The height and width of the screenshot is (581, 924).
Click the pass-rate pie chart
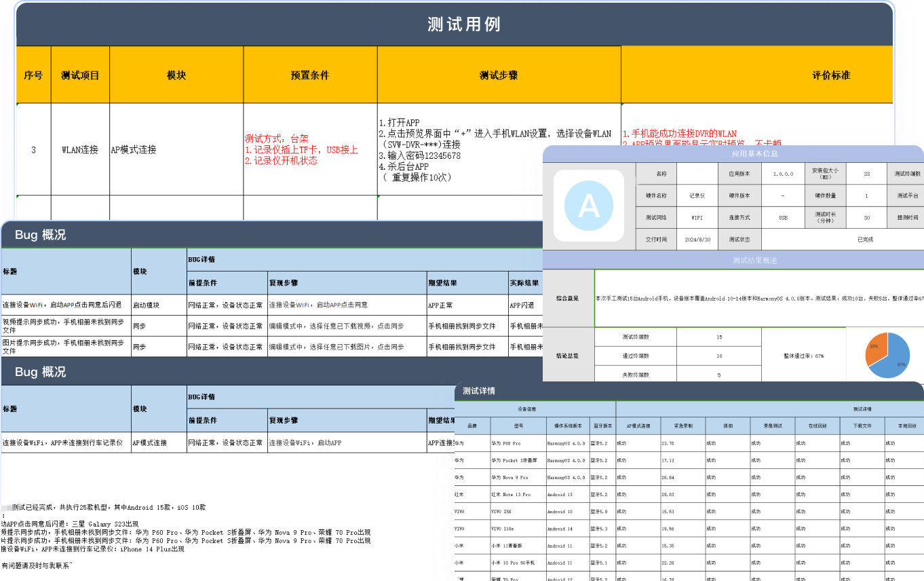click(x=887, y=355)
